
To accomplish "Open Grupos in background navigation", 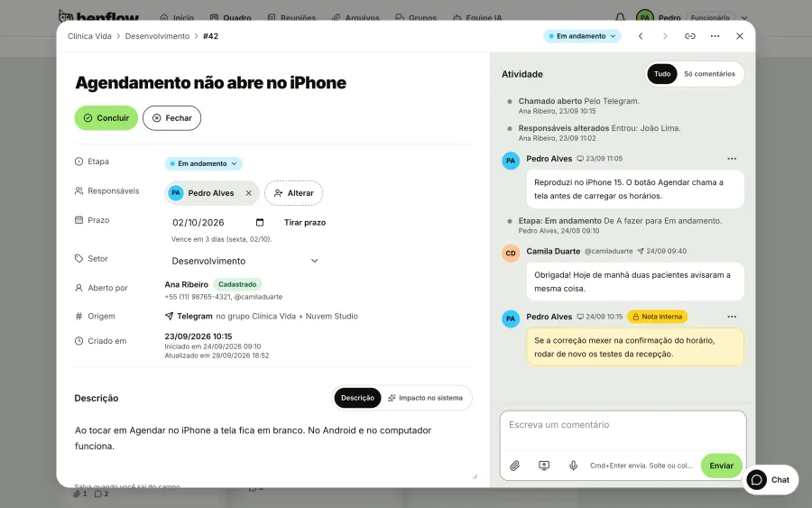I will click(416, 18).
